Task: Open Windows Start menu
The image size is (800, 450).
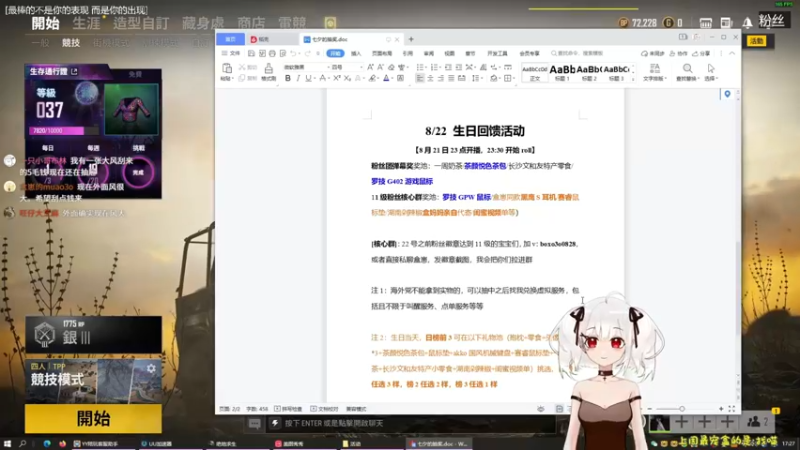Action: tap(7, 444)
